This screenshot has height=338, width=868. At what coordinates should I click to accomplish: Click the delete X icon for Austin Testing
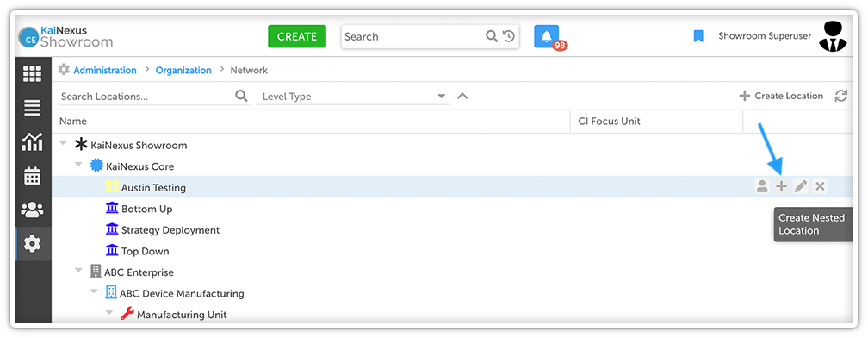click(820, 187)
